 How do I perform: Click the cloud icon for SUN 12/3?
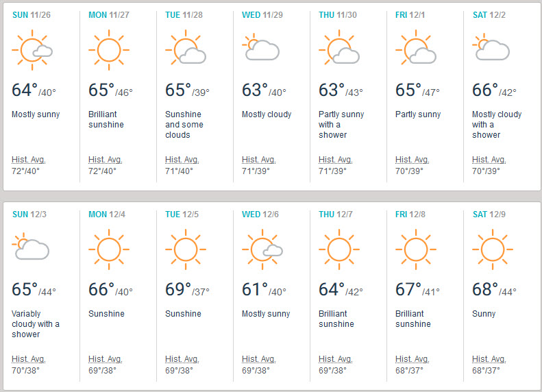[31, 249]
